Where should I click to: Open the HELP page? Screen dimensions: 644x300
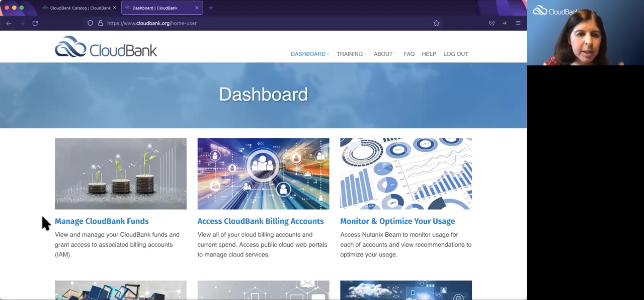[429, 54]
